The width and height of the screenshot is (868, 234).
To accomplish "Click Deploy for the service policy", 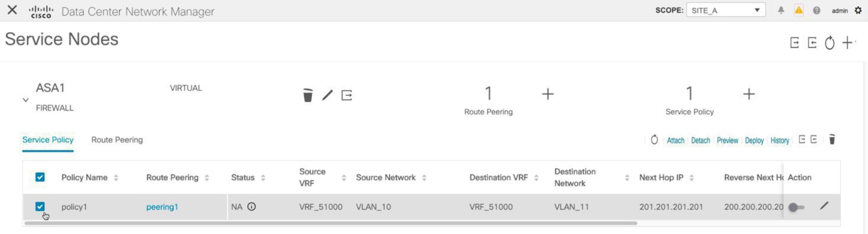I will tap(754, 140).
